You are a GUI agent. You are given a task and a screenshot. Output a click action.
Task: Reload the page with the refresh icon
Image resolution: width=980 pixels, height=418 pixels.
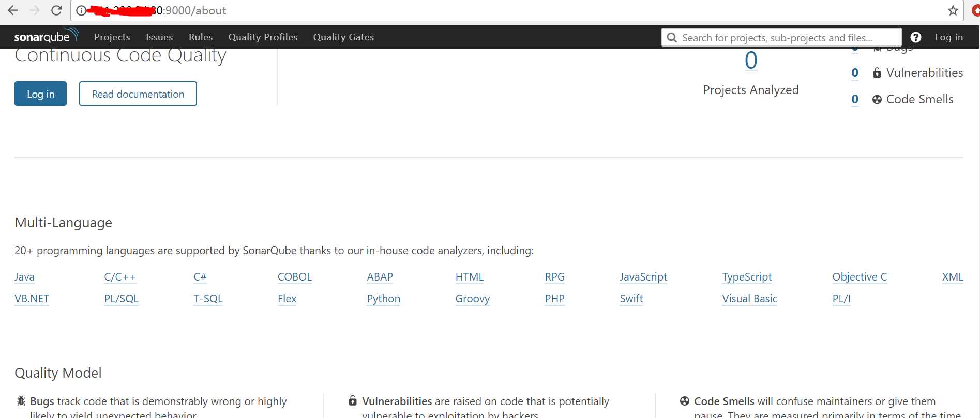(x=57, y=10)
